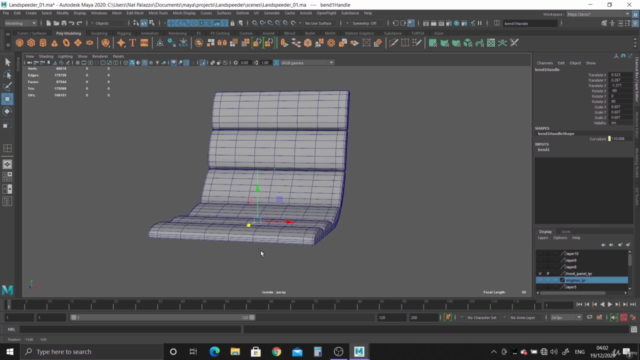Image resolution: width=640 pixels, height=360 pixels.
Task: Select the Display tab in layer editor
Action: point(545,231)
